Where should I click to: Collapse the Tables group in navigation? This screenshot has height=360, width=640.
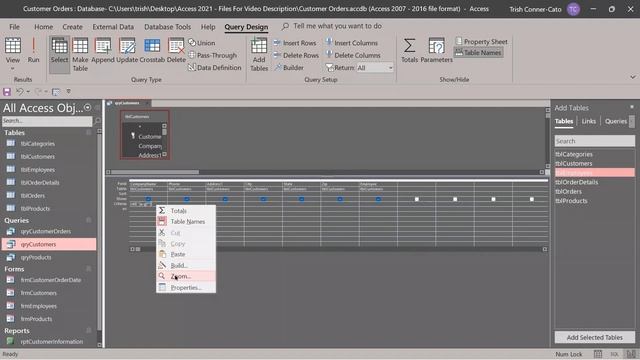pos(89,133)
